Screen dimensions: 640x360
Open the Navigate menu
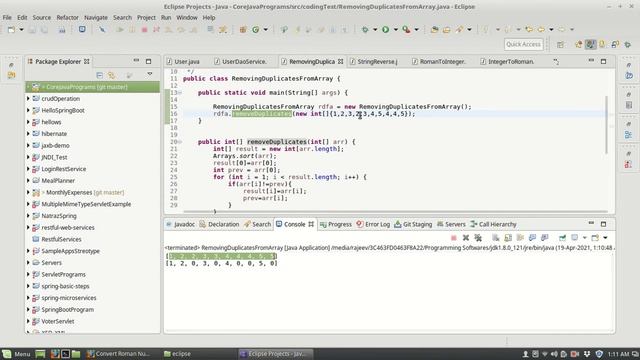click(x=96, y=18)
